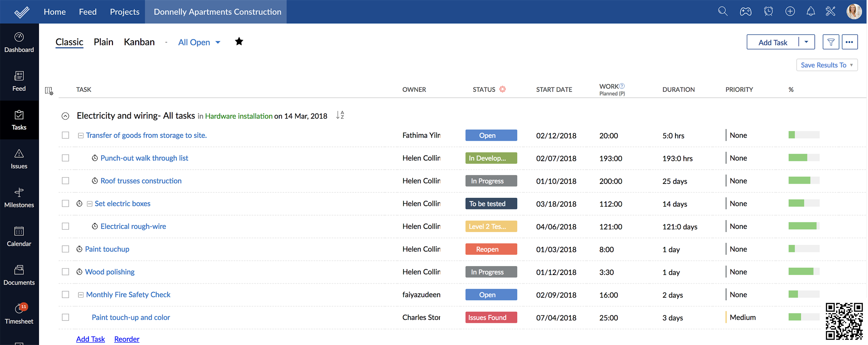
Task: Click the Add Task button
Action: tap(773, 42)
